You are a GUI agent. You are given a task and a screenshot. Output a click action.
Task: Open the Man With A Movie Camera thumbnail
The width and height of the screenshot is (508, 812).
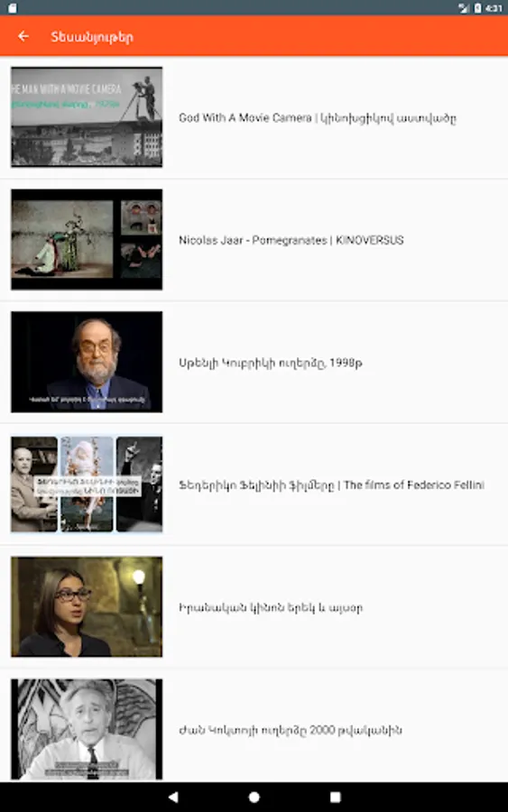click(87, 117)
